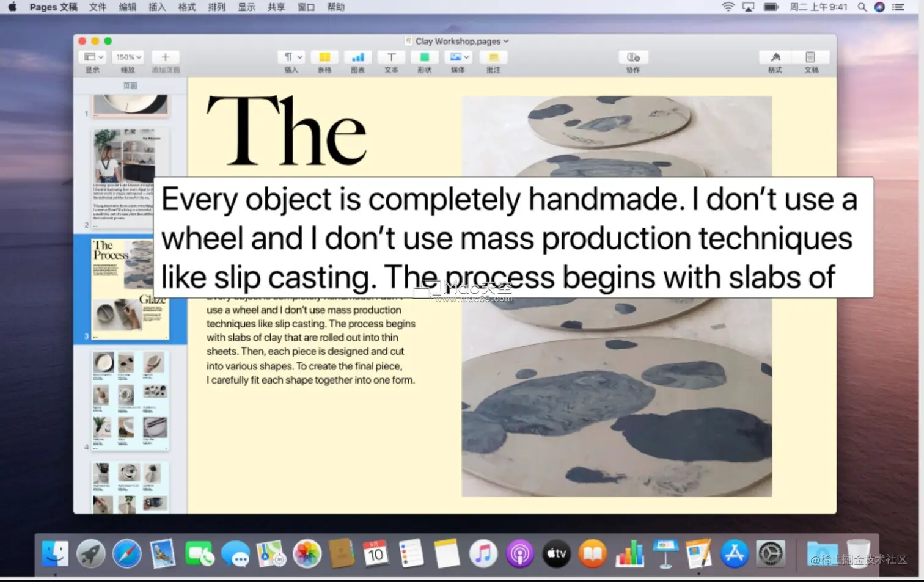Open Maps from the Dock
The image size is (924, 582).
pos(271,554)
